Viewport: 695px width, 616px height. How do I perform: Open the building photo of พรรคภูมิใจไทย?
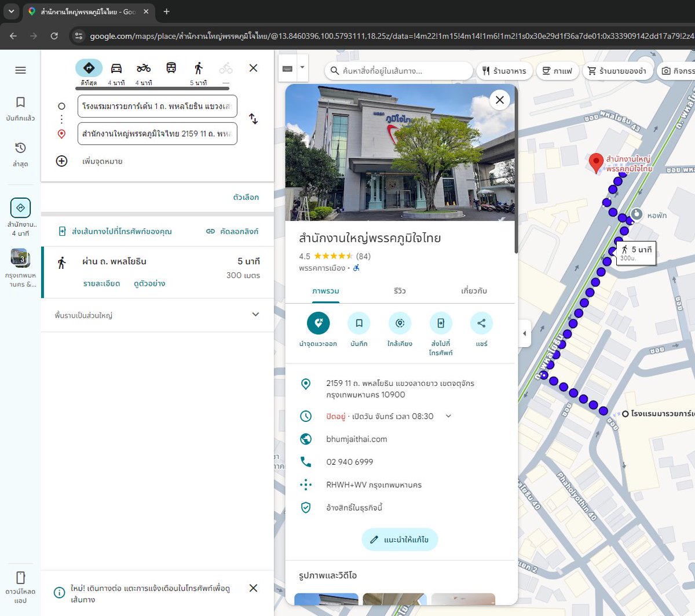tap(400, 152)
